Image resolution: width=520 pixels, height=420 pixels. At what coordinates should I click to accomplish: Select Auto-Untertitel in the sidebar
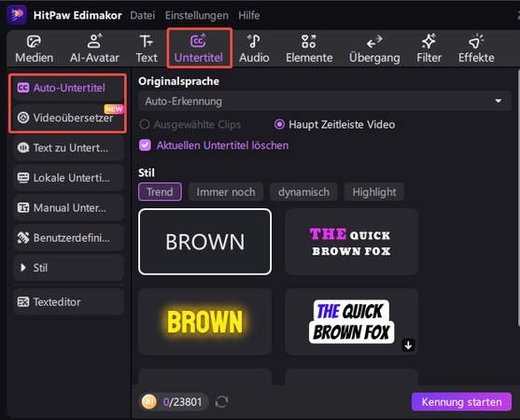[69, 88]
